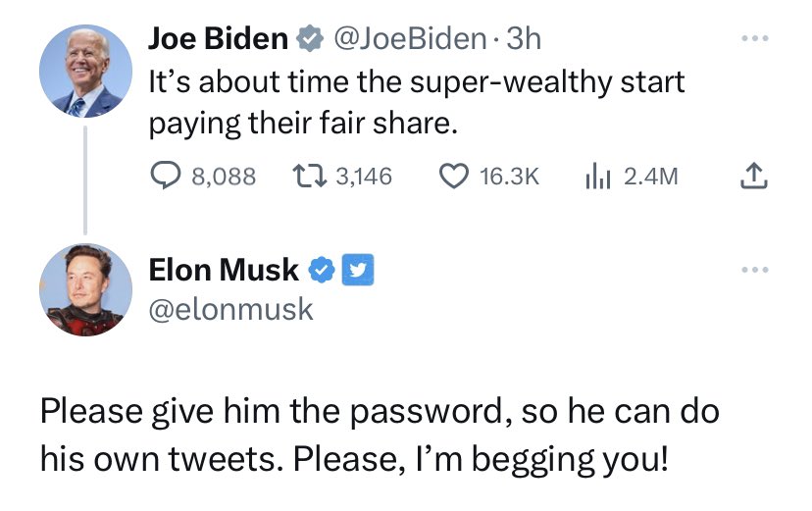This screenshot has height=511, width=812.
Task: Open more options on Joe Biden's tweet
Action: point(752,41)
